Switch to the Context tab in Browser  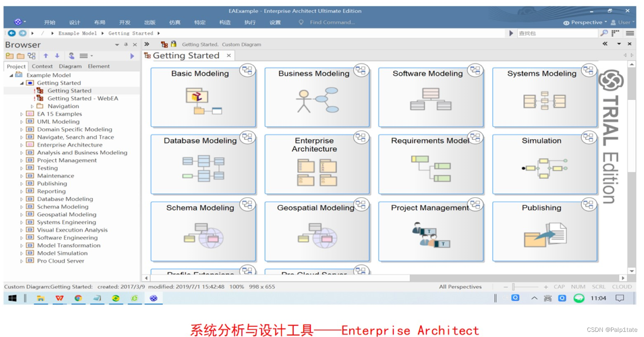42,66
